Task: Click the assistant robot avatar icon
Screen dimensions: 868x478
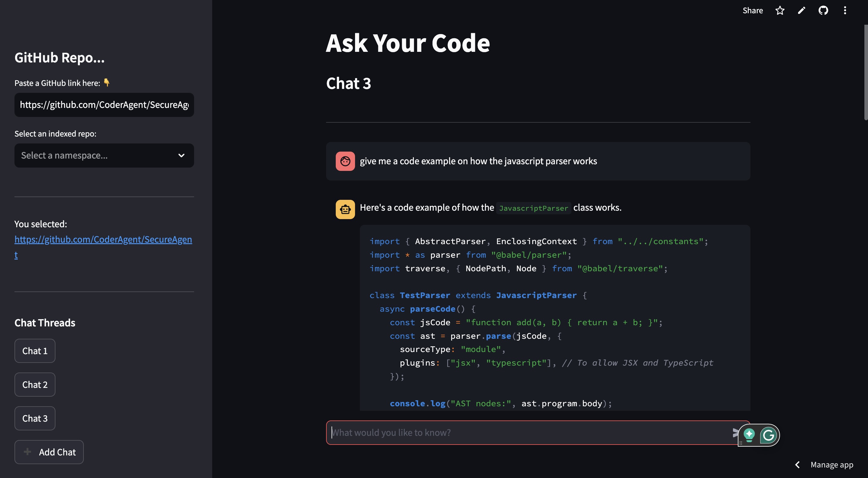Action: click(x=345, y=209)
